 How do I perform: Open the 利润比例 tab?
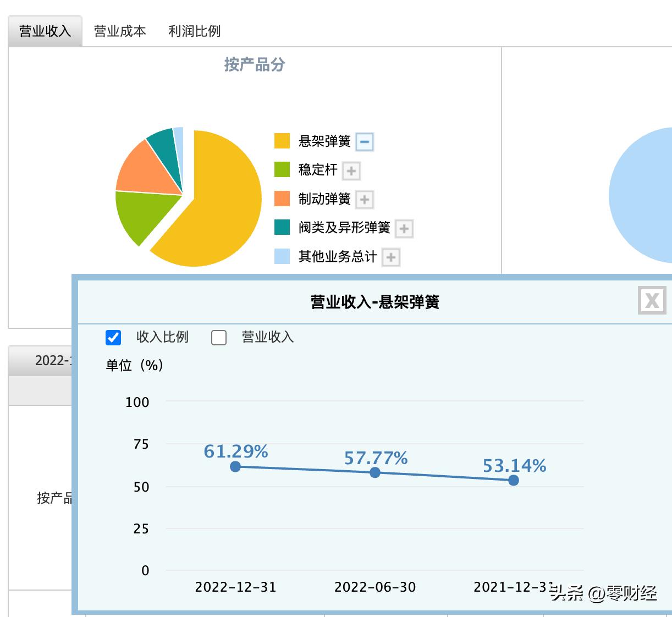point(194,31)
